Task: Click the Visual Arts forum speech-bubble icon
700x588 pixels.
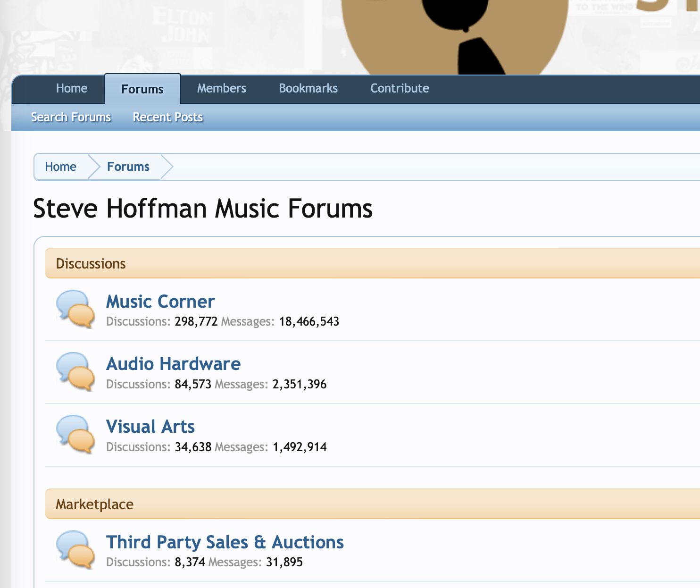Action: point(75,434)
